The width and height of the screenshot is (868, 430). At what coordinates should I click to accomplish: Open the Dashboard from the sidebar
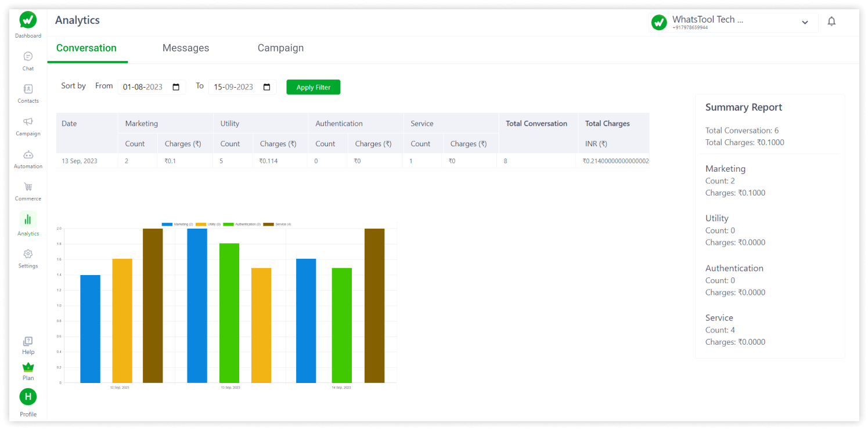coord(27,23)
